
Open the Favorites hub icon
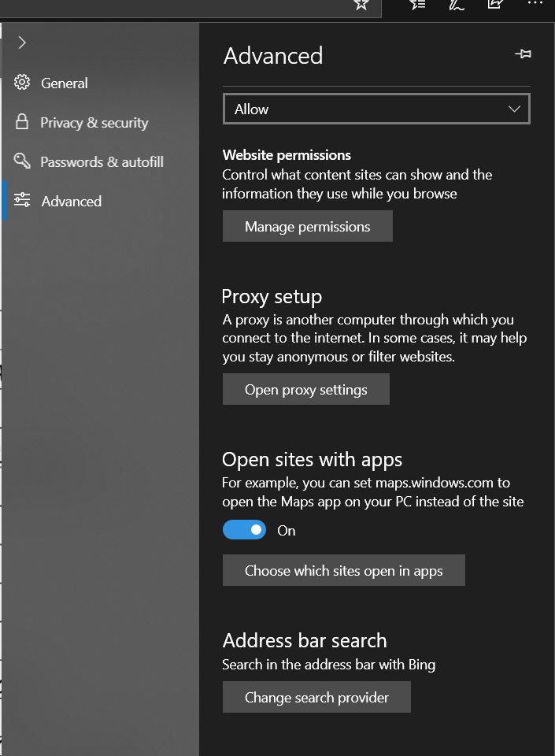click(418, 4)
